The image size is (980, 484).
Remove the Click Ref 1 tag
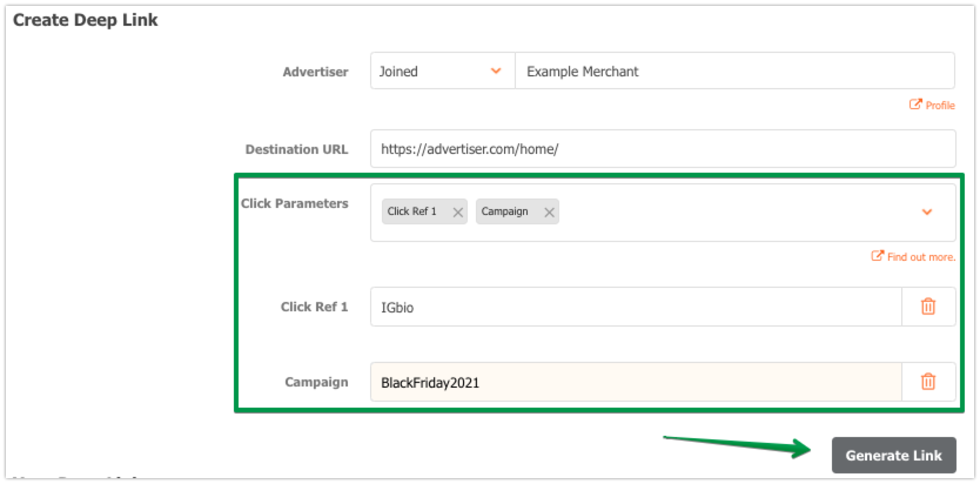458,213
